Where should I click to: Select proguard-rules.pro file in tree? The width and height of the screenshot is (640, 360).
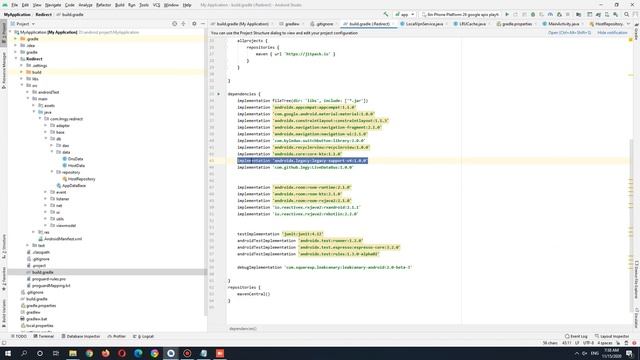46,279
